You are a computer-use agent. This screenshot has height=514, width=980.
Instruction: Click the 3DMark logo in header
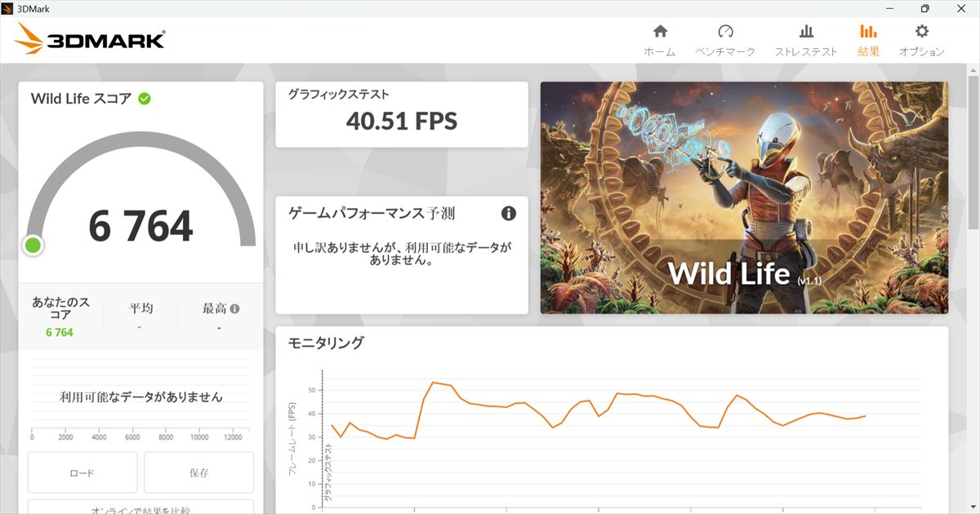91,39
